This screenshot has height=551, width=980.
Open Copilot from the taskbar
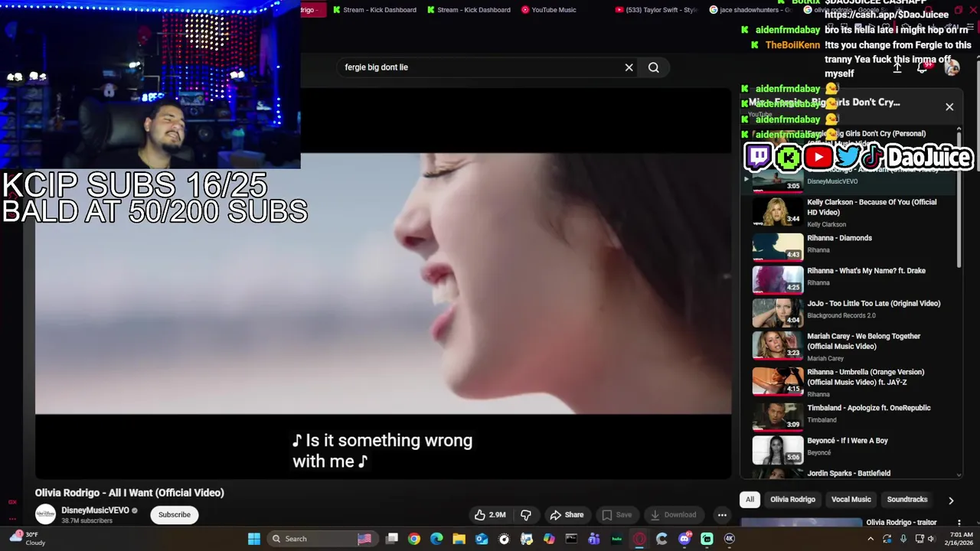click(549, 539)
